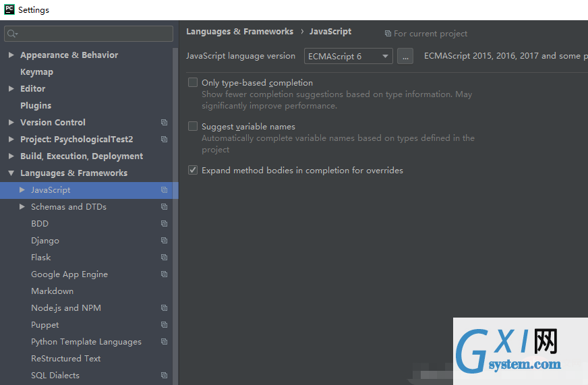Click Languages & Frameworks breadcrumb
Viewport: 588px width, 385px height.
tap(239, 32)
